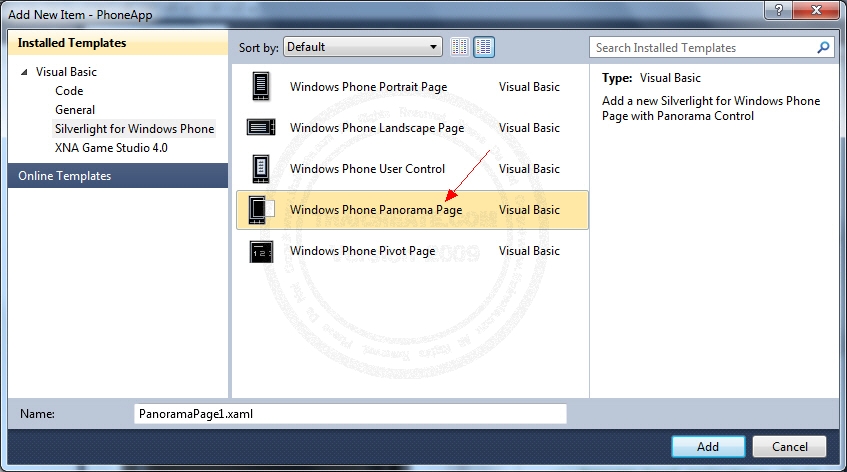847x472 pixels.
Task: Select the Windows Phone Landscape Page icon
Action: [261, 127]
